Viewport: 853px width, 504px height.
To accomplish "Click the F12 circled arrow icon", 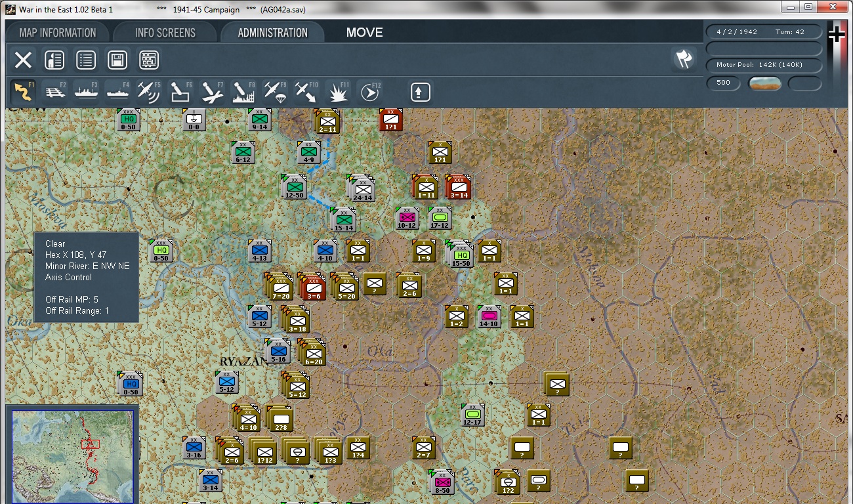I will tap(369, 91).
